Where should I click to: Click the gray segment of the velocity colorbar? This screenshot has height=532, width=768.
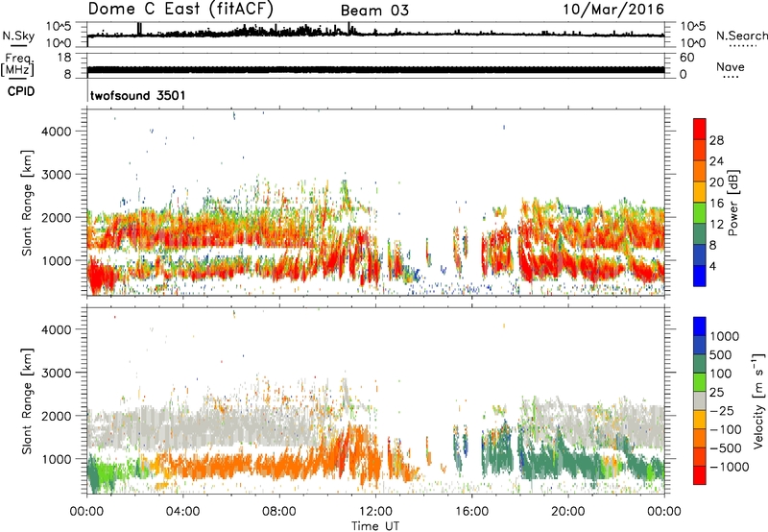[x=700, y=401]
